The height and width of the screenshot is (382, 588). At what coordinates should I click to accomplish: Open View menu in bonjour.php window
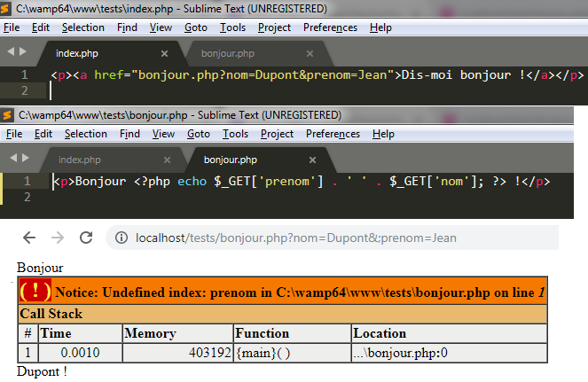[163, 134]
